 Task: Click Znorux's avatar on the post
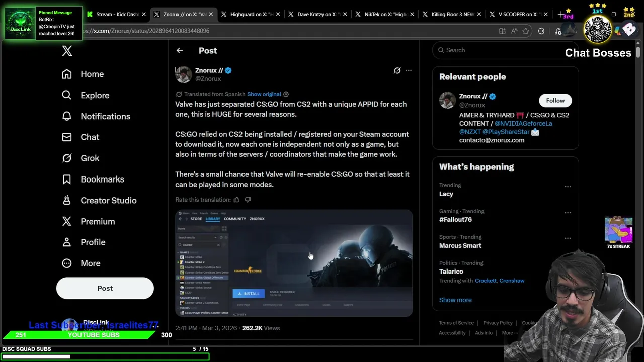[x=184, y=74]
